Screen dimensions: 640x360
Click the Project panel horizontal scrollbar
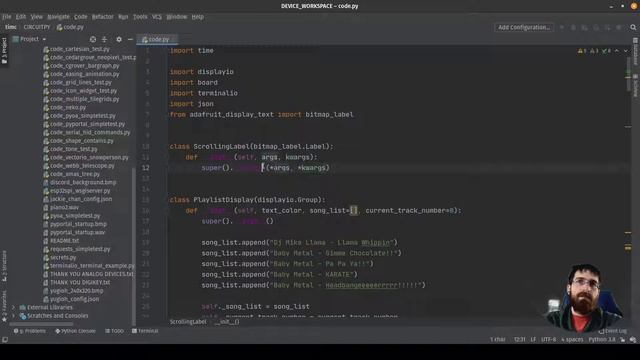tap(41, 324)
